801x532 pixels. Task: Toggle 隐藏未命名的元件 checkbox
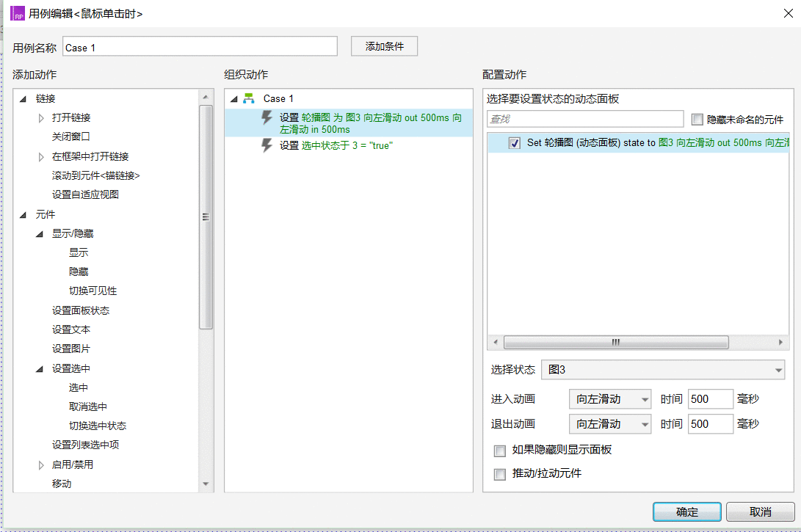tap(697, 120)
